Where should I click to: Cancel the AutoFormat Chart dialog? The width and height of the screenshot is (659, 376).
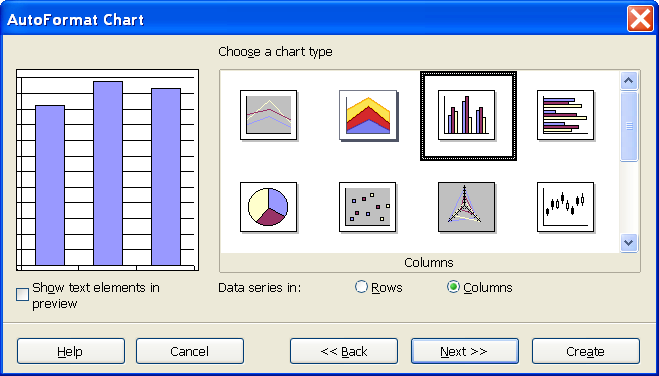point(190,351)
